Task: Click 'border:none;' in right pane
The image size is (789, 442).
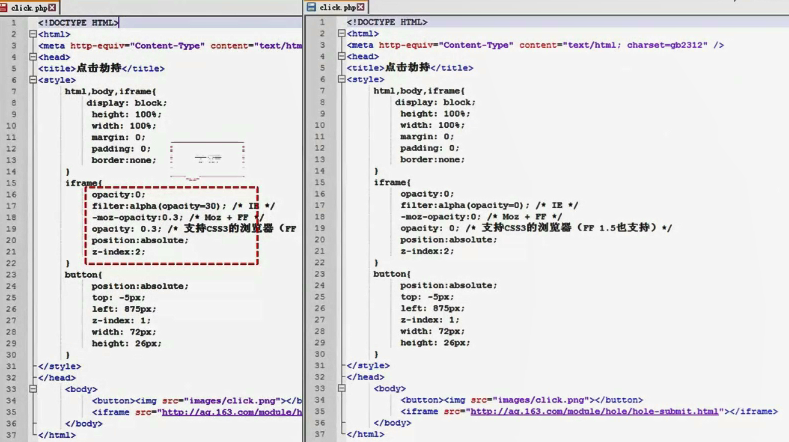Action: click(432, 160)
